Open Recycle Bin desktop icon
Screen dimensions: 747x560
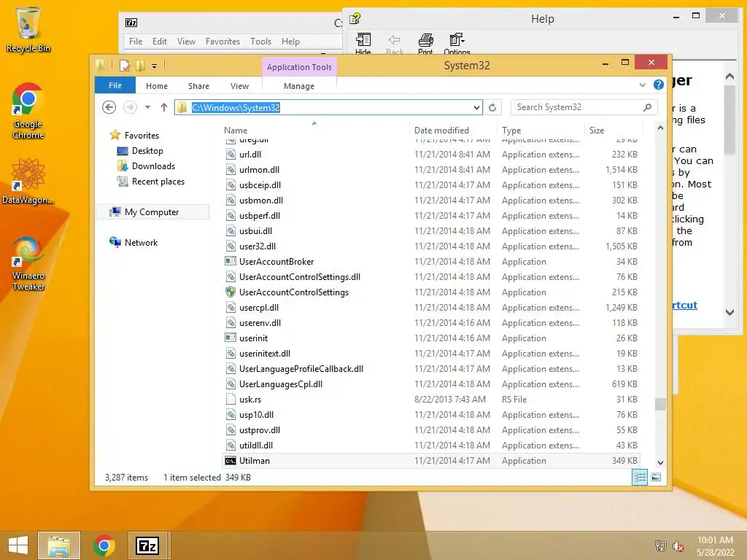[x=28, y=29]
